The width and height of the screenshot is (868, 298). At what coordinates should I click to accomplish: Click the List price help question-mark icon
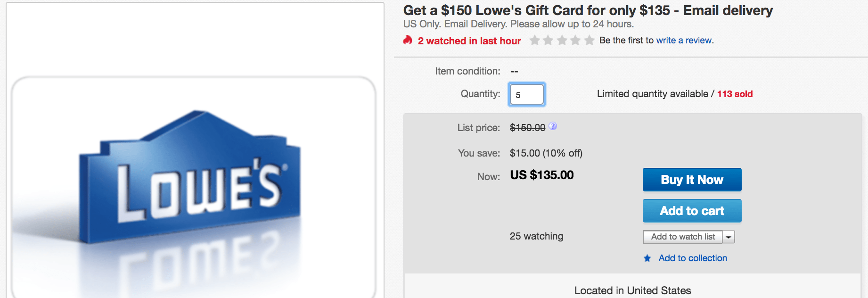553,126
